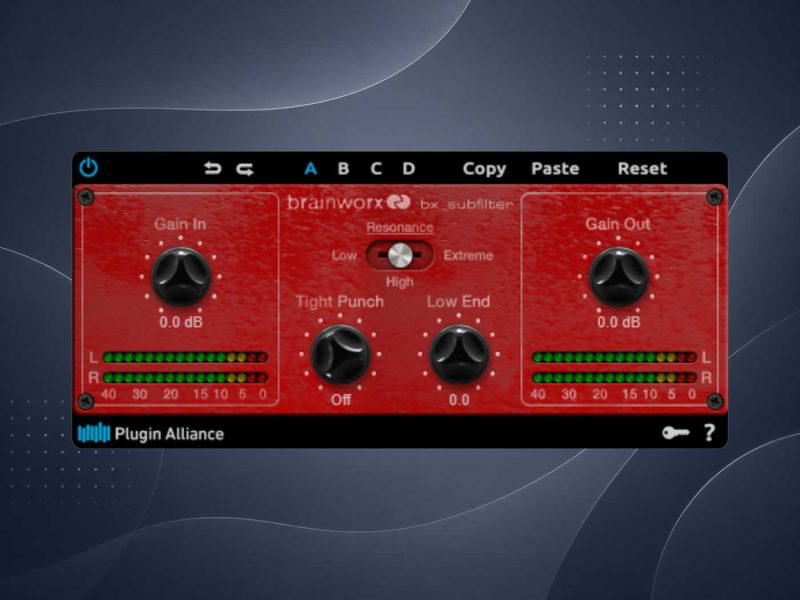The width and height of the screenshot is (800, 600).
Task: Click the Gain In knob
Action: point(181,277)
